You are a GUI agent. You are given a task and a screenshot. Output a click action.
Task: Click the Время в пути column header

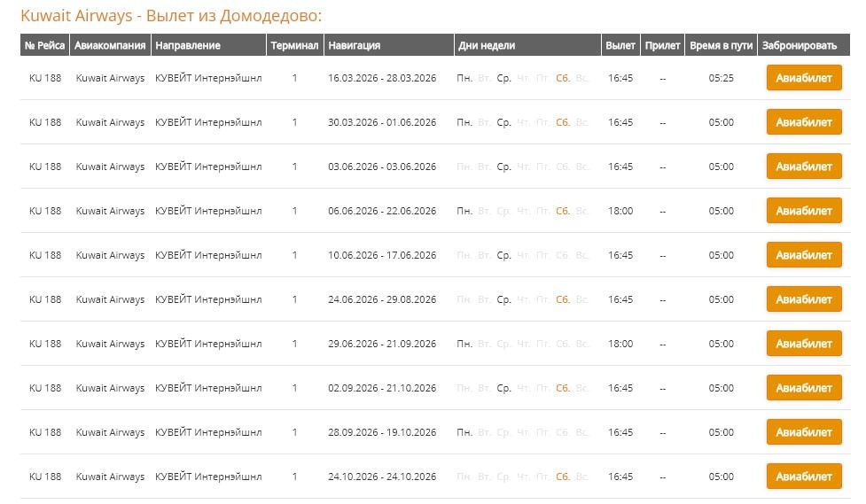722,45
